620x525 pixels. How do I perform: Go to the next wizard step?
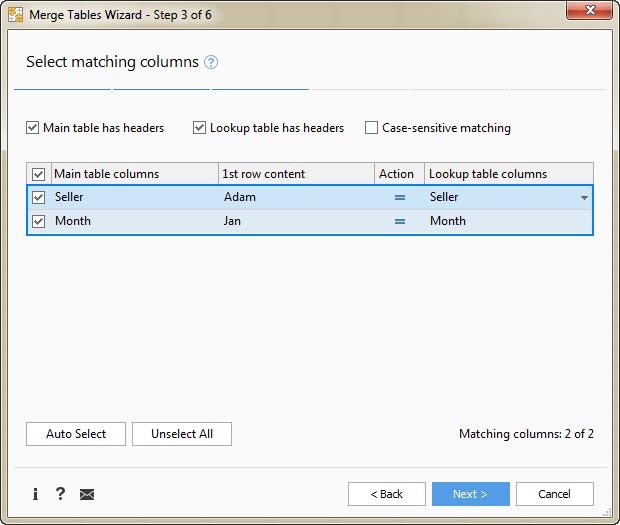coord(470,494)
